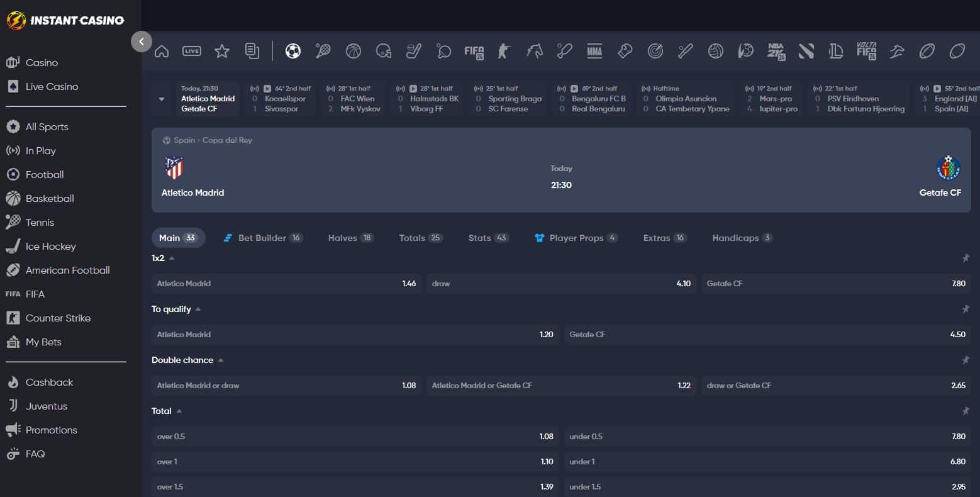Collapse the Double chance section
980x497 pixels.
point(221,360)
